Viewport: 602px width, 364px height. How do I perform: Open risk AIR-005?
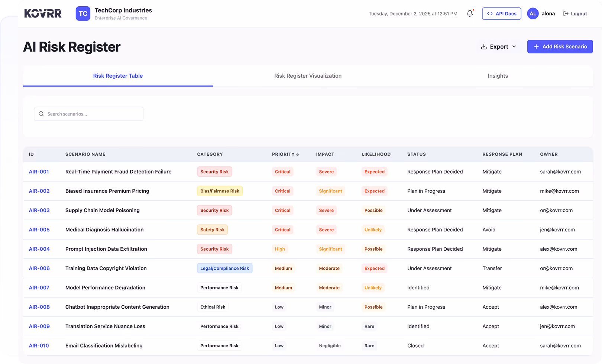tap(39, 230)
